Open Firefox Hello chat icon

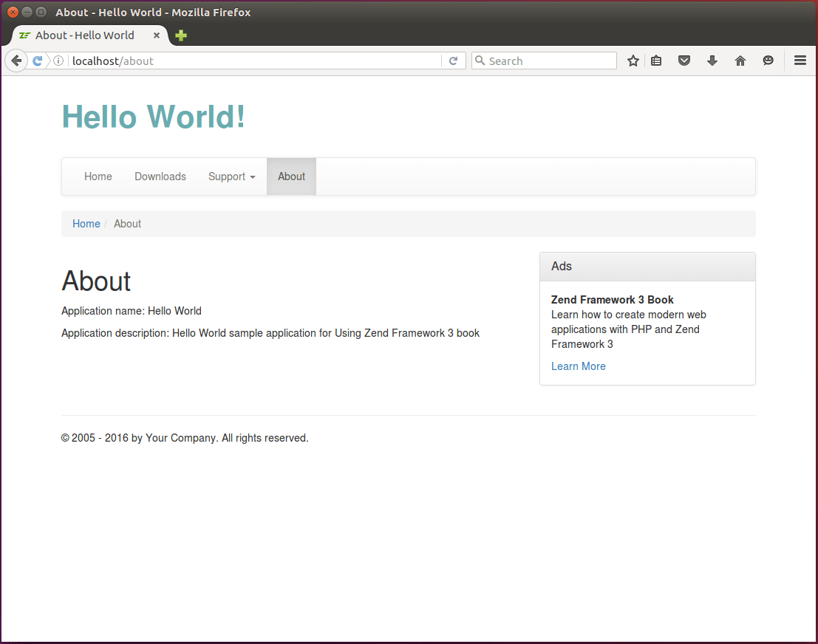pyautogui.click(x=768, y=61)
